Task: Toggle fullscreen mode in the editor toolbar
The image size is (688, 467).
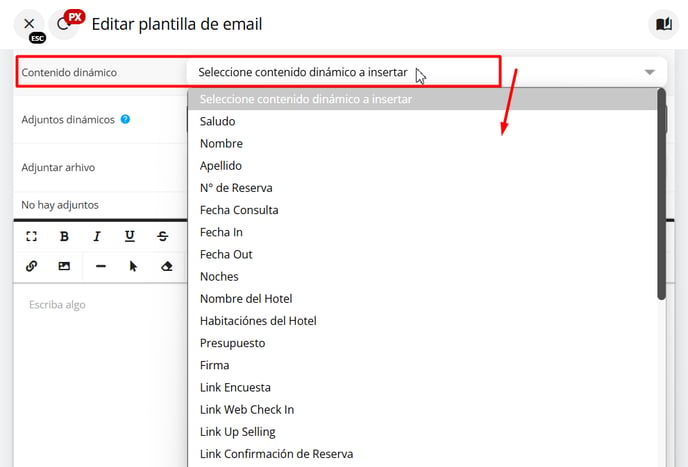Action: [x=31, y=237]
